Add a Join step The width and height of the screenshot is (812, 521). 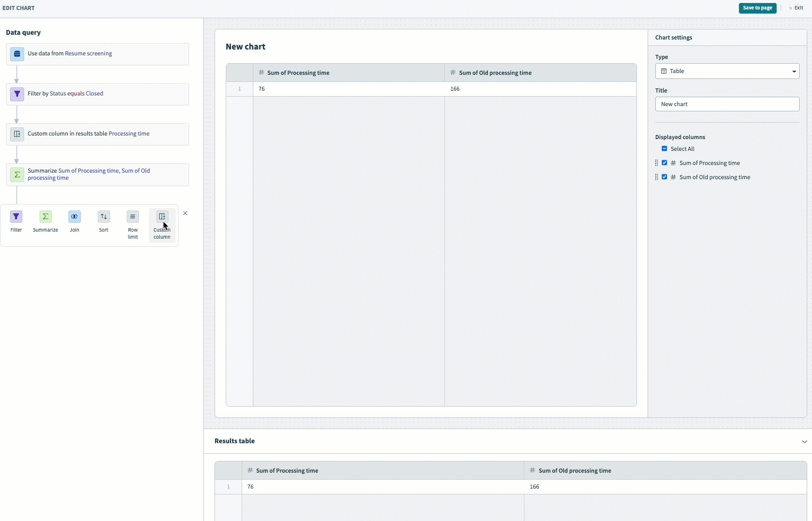74,217
